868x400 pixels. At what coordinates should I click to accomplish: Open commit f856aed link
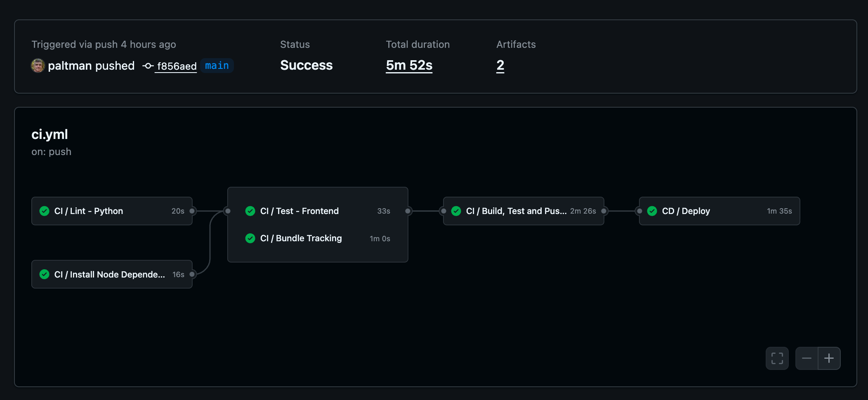pyautogui.click(x=177, y=66)
